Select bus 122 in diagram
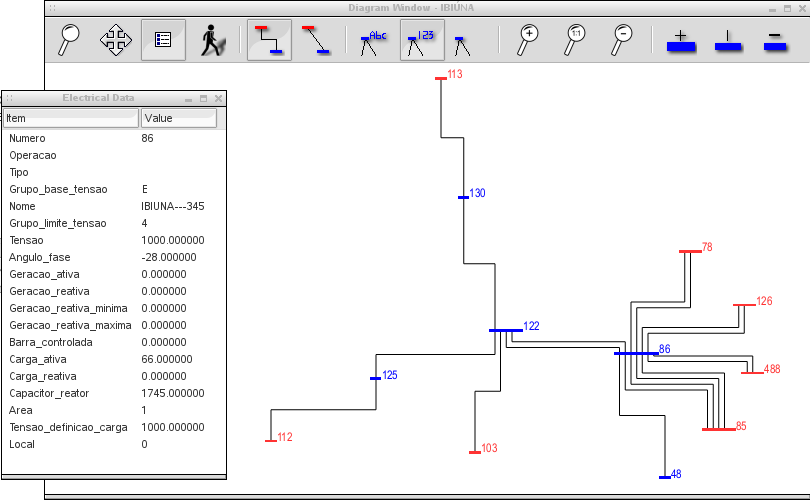This screenshot has height=500, width=810. tap(506, 330)
